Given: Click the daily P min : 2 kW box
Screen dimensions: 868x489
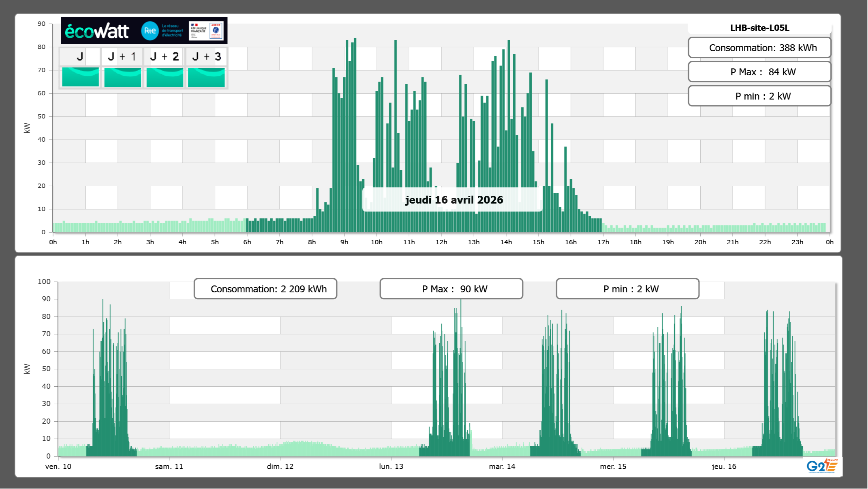Looking at the screenshot, I should [759, 96].
